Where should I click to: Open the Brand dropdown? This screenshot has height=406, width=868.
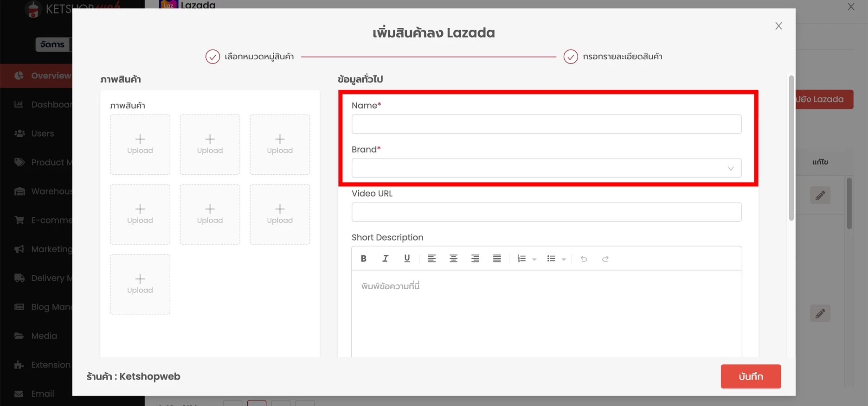pyautogui.click(x=546, y=168)
